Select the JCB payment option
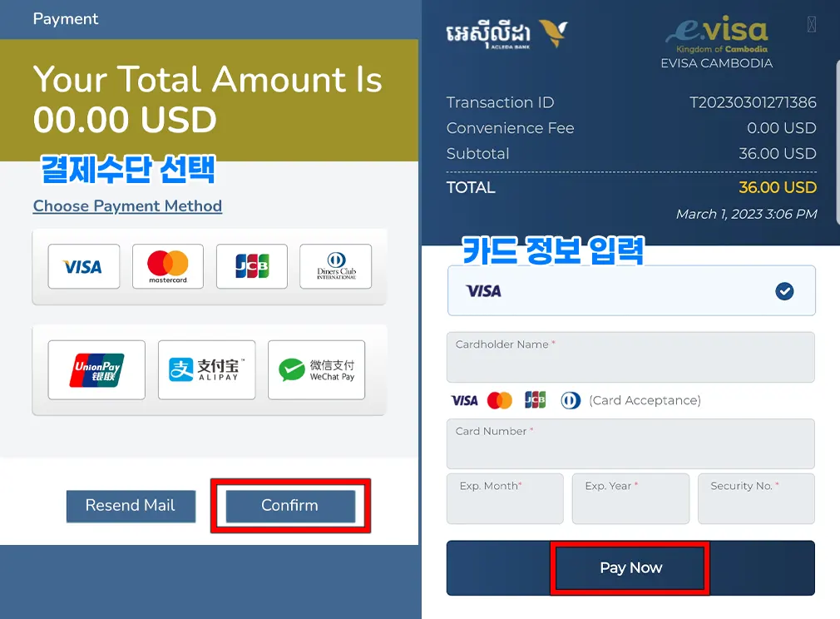The image size is (840, 619). pyautogui.click(x=252, y=266)
